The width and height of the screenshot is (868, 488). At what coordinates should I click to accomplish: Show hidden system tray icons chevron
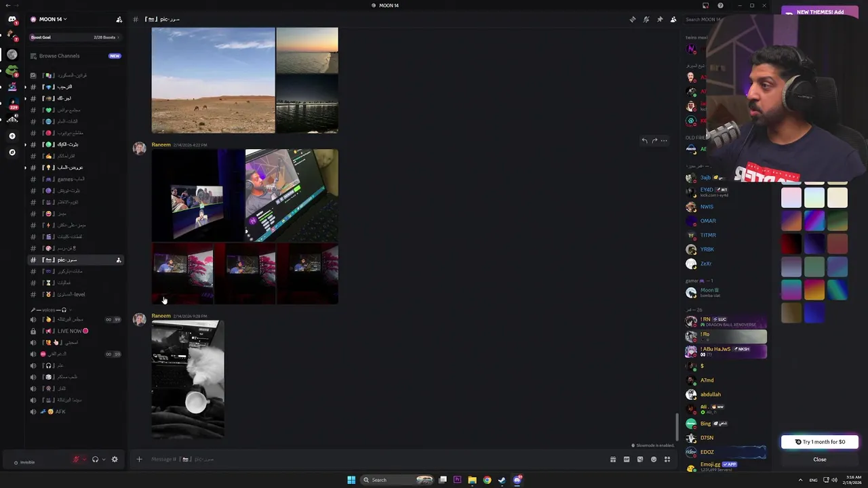point(800,480)
